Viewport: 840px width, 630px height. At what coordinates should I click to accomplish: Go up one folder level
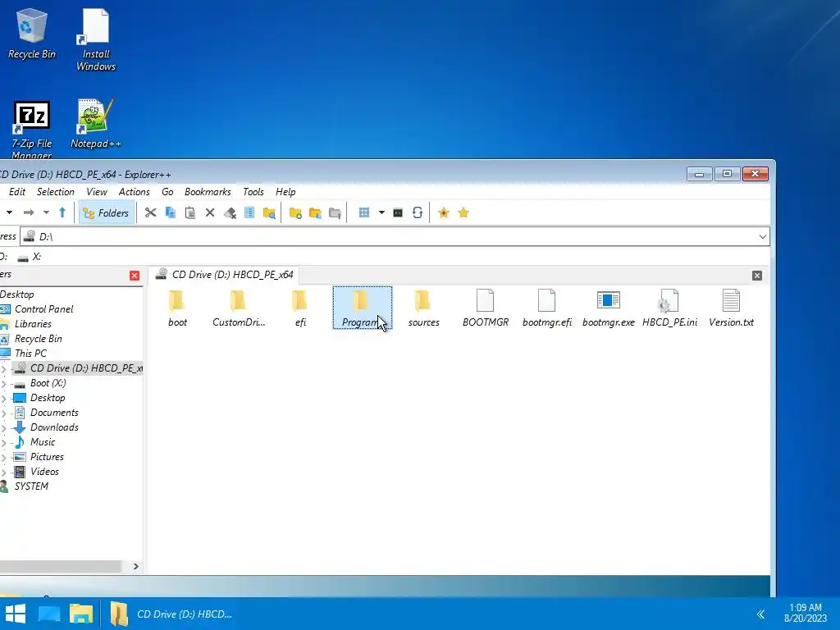coord(62,212)
